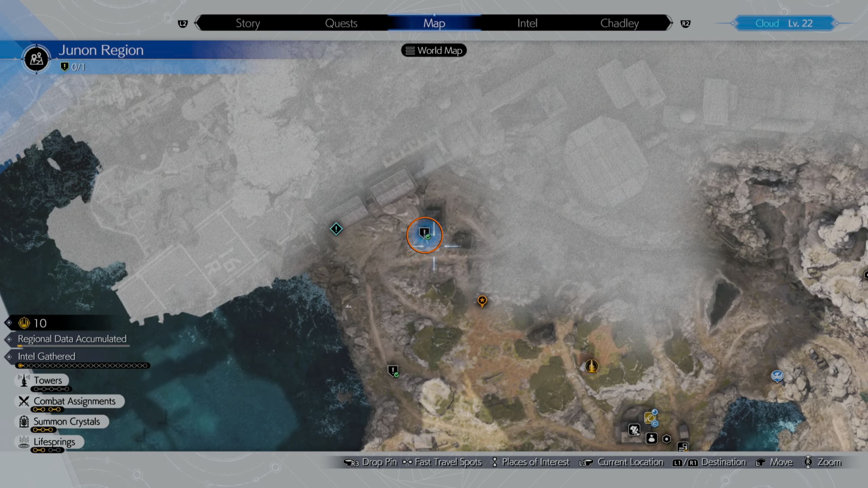Open the Chadley tab
This screenshot has width=868, height=488.
[x=619, y=23]
